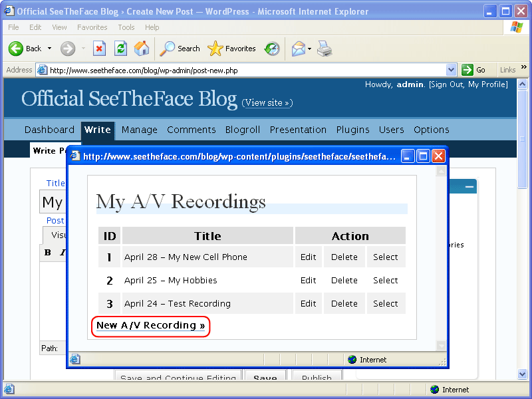Go to the Home page icon
Viewport: 532px width, 399px height.
point(142,49)
